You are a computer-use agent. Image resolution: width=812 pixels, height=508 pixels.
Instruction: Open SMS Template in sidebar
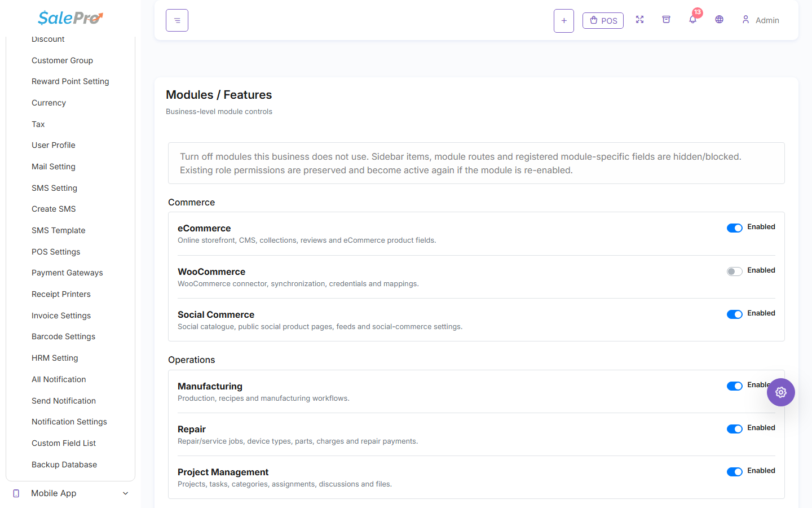(59, 230)
